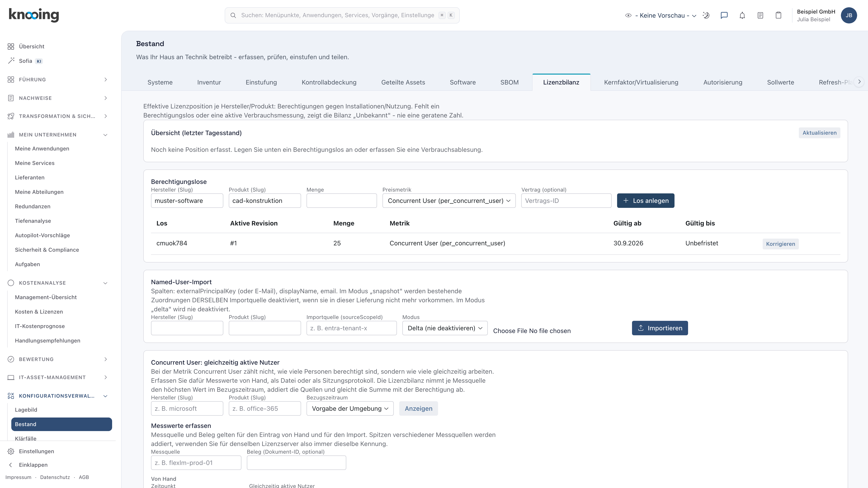The width and height of the screenshot is (868, 488).
Task: Click the Vertrags-ID input field
Action: point(566,201)
